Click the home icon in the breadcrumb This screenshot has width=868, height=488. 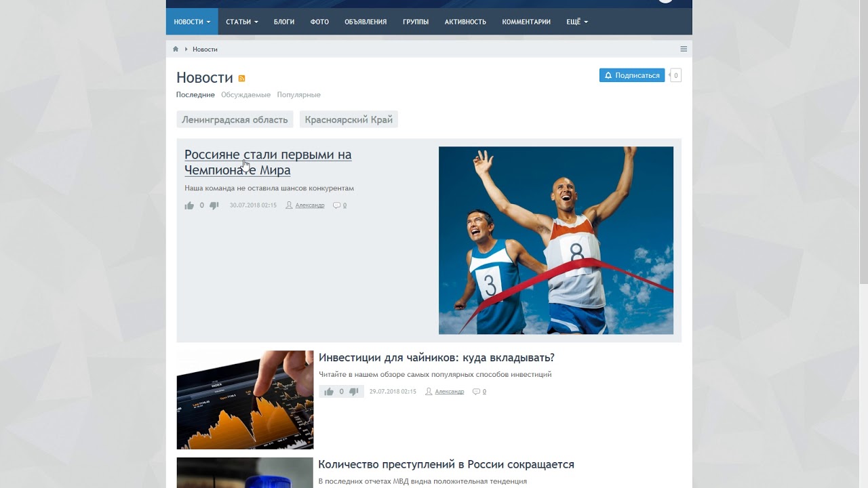[176, 49]
